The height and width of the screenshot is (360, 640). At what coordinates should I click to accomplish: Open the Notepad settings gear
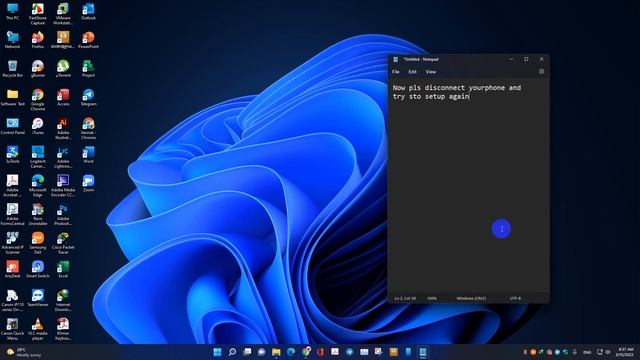541,71
